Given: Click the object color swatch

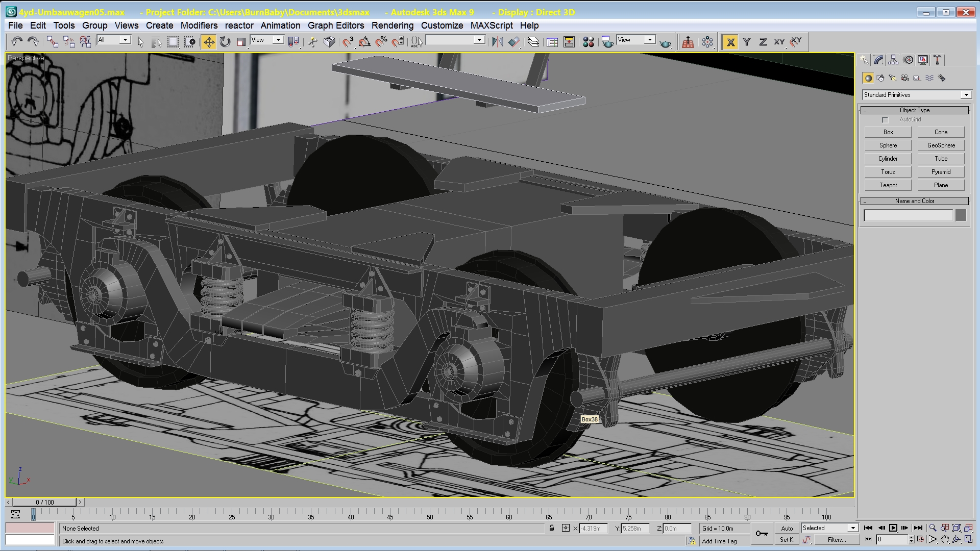Looking at the screenshot, I should click(x=961, y=215).
